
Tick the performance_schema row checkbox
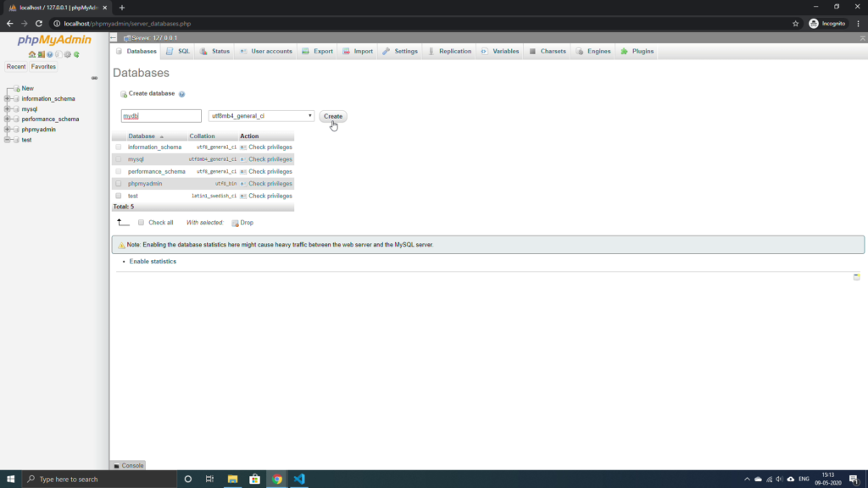pyautogui.click(x=119, y=171)
